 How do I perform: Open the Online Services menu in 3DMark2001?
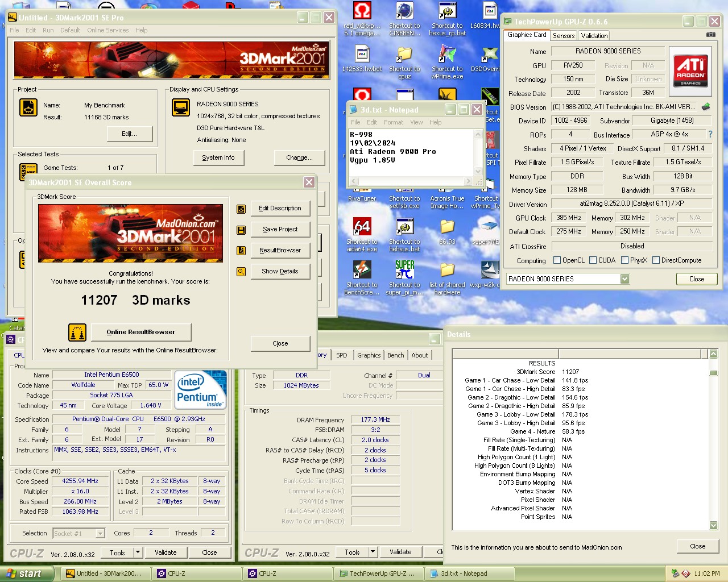(108, 30)
